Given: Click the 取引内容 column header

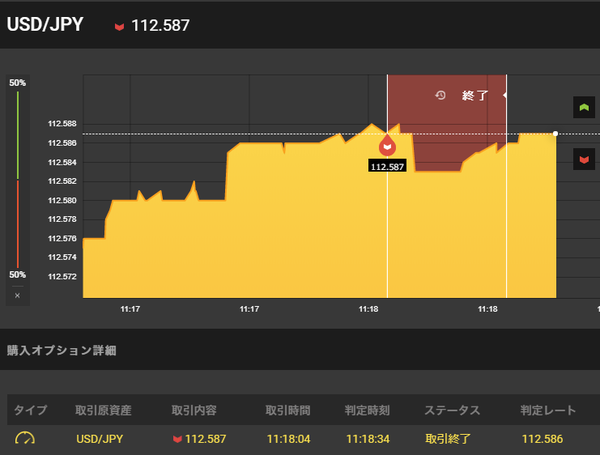Looking at the screenshot, I should (x=194, y=410).
